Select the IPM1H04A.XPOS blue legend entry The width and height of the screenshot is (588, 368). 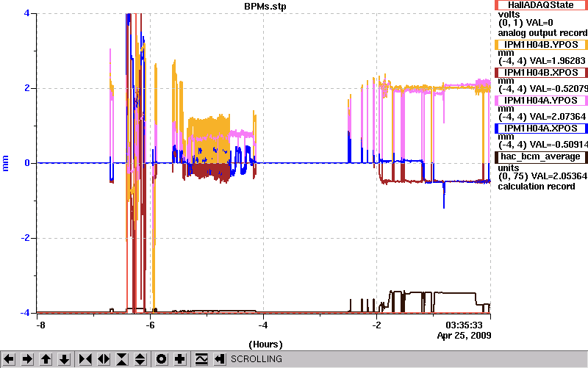[541, 129]
